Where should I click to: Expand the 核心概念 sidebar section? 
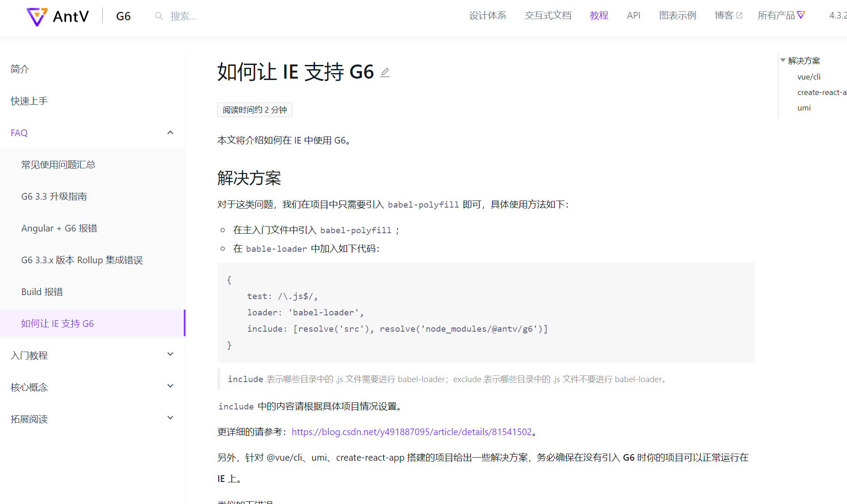[170, 386]
